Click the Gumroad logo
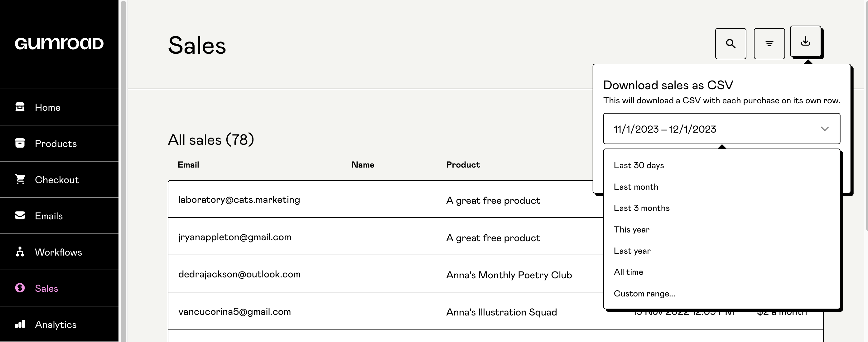 (59, 44)
